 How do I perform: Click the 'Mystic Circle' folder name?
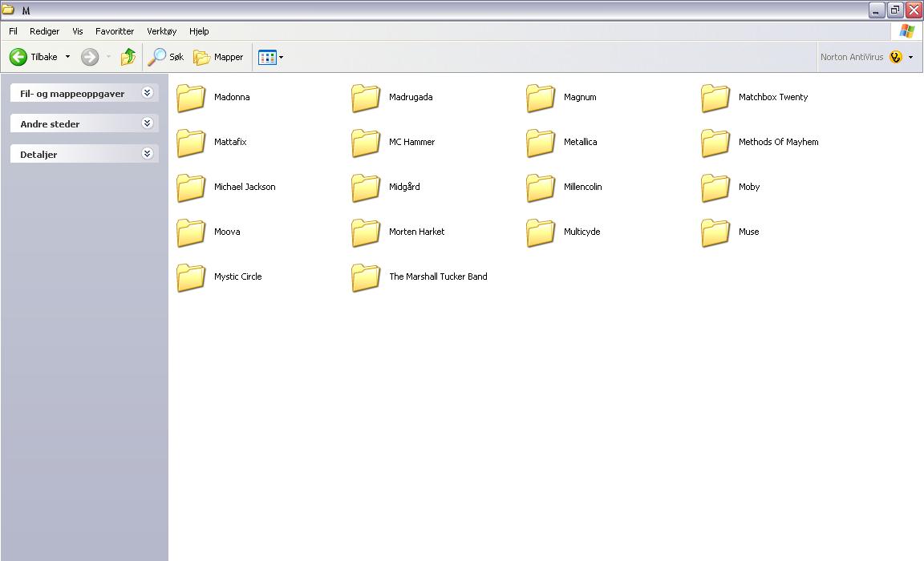(237, 276)
